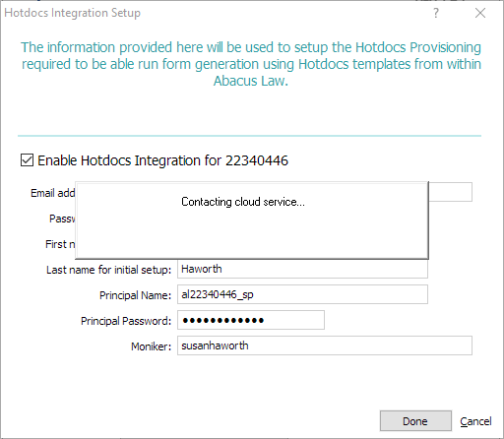The height and width of the screenshot is (439, 504).
Task: Select the Principal Name field al22340446_sp
Action: 302,294
